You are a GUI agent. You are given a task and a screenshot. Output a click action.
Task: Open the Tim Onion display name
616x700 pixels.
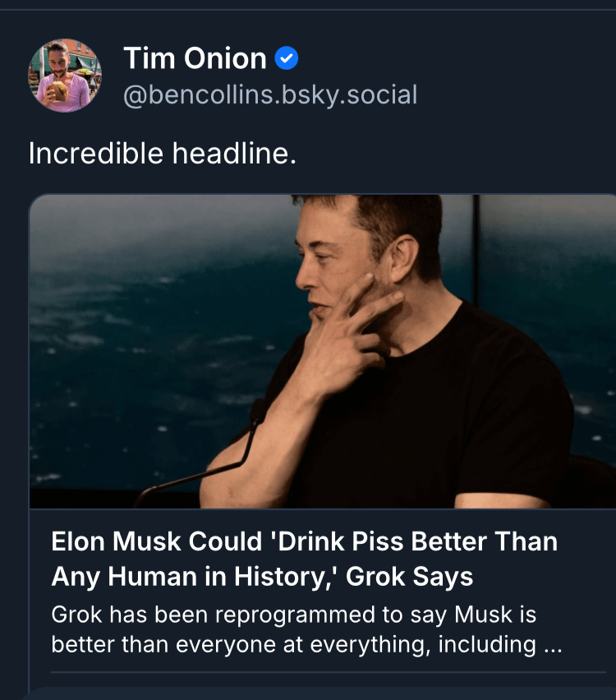[x=195, y=58]
